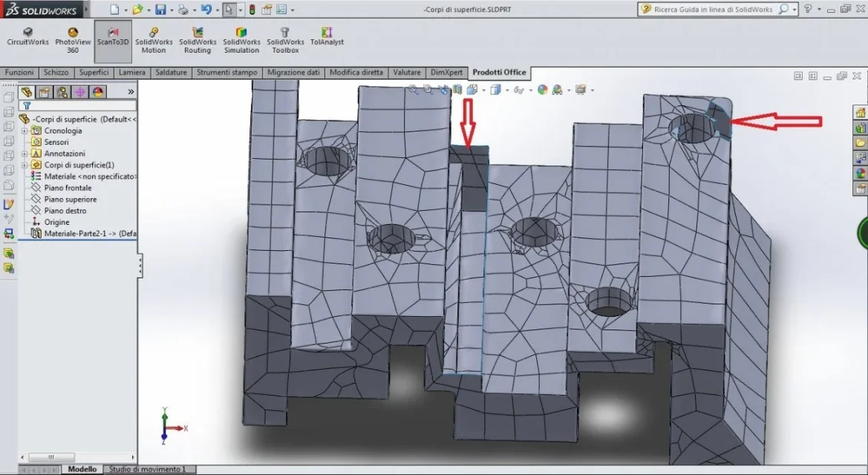Screen dimensions: 868x475
Task: Click the TolAnalyst icon
Action: [327, 37]
